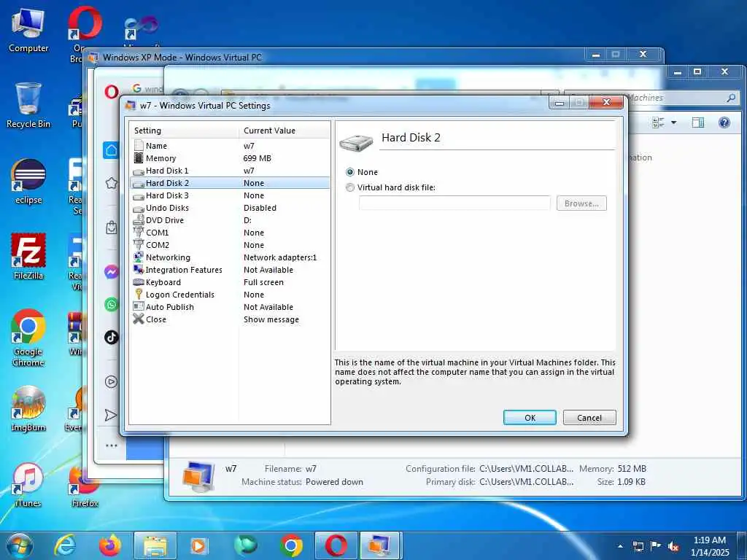
Task: Open the FileZilla desktop shortcut
Action: 28,256
